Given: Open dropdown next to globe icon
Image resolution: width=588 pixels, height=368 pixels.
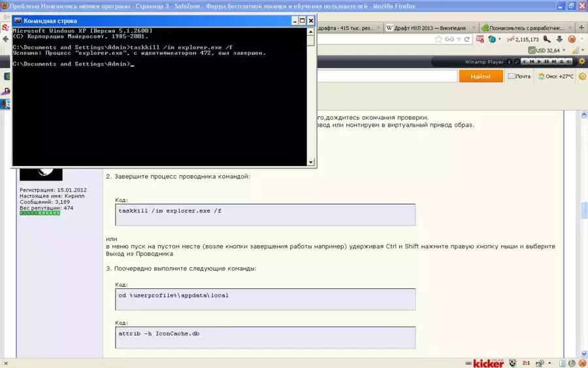Looking at the screenshot, I should 500,39.
